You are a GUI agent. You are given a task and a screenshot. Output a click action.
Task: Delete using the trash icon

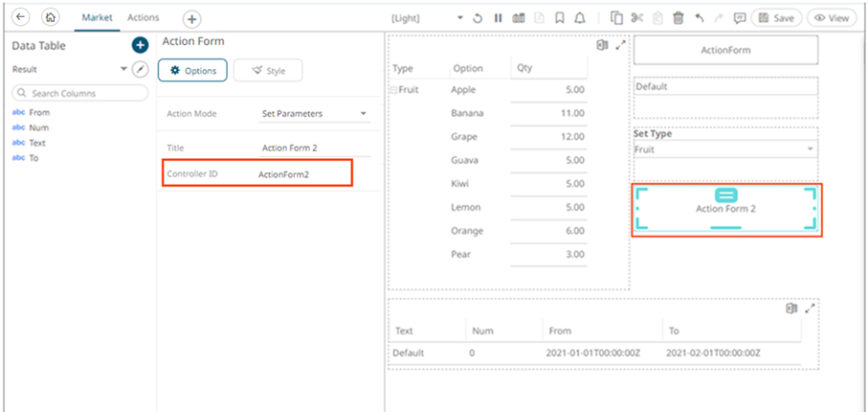679,18
